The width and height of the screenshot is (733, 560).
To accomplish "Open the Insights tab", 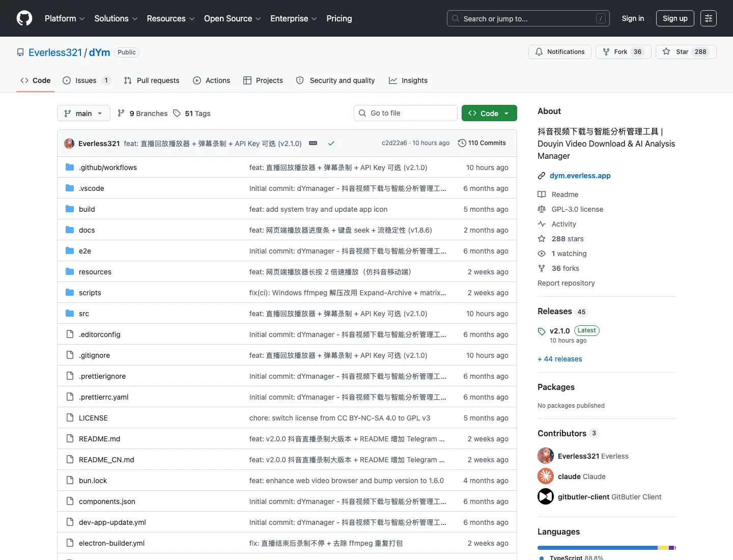I will 408,80.
